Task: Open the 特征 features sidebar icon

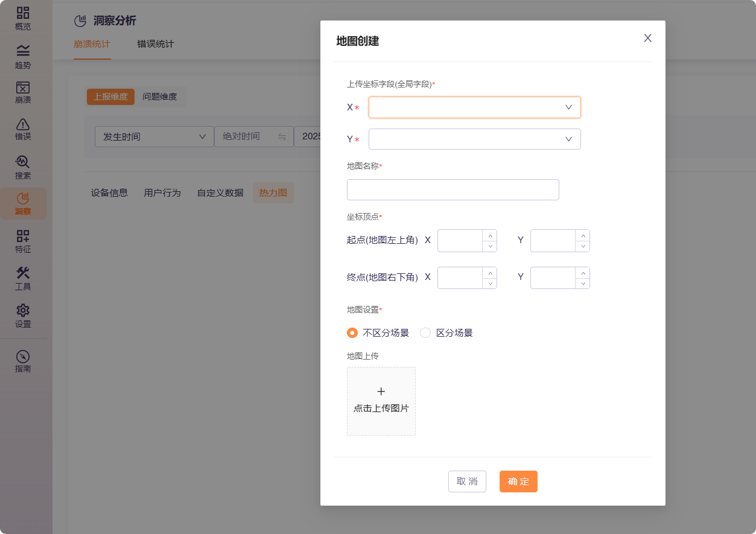Action: click(23, 237)
